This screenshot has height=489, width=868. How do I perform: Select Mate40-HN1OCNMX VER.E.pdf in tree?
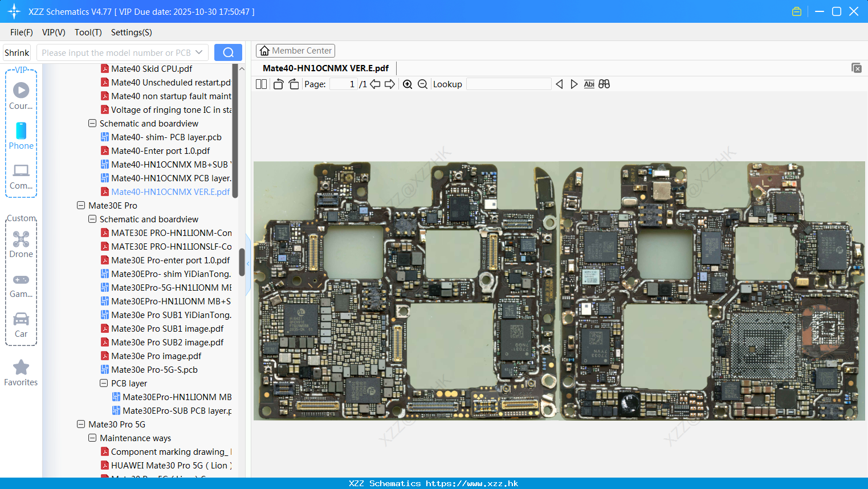[x=166, y=191]
